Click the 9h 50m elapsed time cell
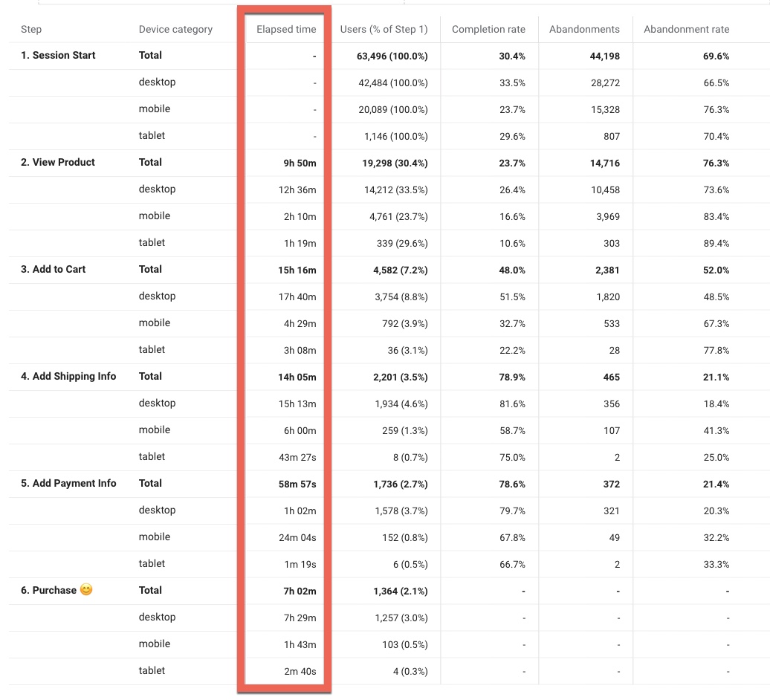This screenshot has width=770, height=700. click(x=300, y=163)
